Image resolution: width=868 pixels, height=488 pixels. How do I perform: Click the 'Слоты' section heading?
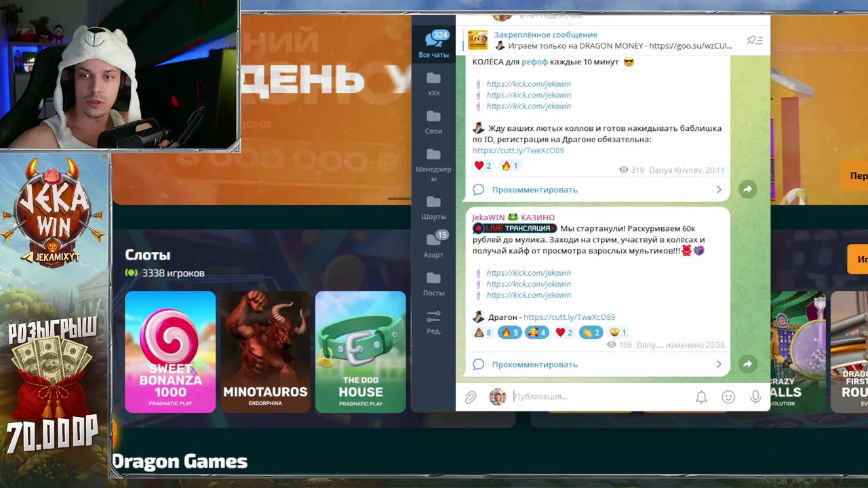point(148,255)
